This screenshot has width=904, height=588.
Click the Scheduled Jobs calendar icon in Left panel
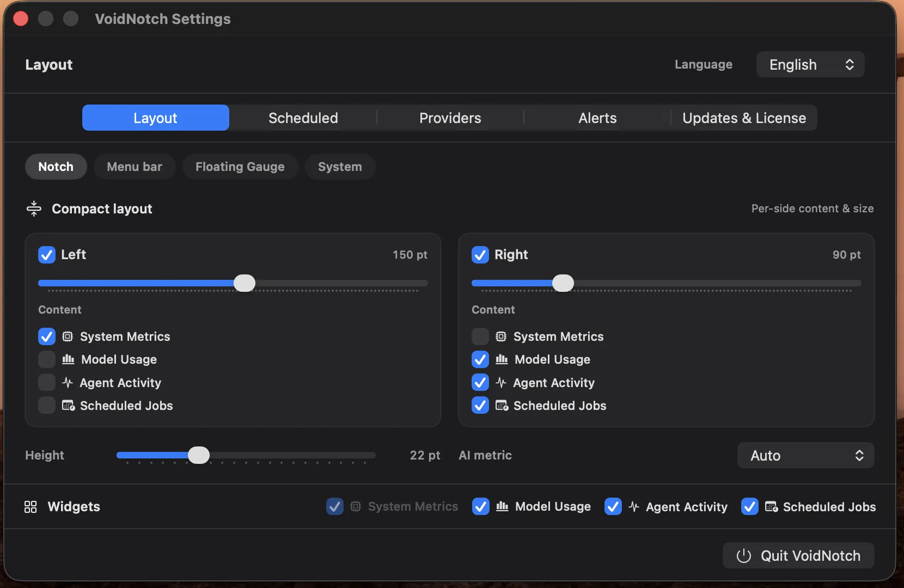[x=68, y=406]
